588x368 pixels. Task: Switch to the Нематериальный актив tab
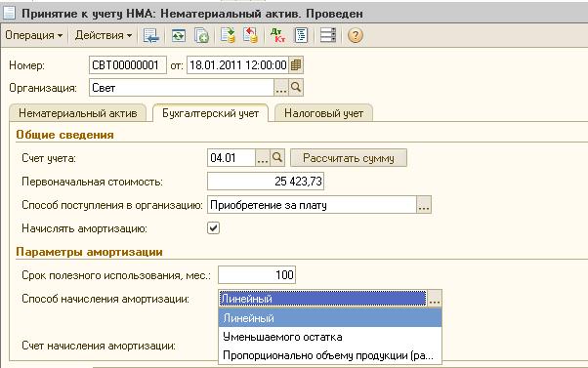pyautogui.click(x=77, y=113)
